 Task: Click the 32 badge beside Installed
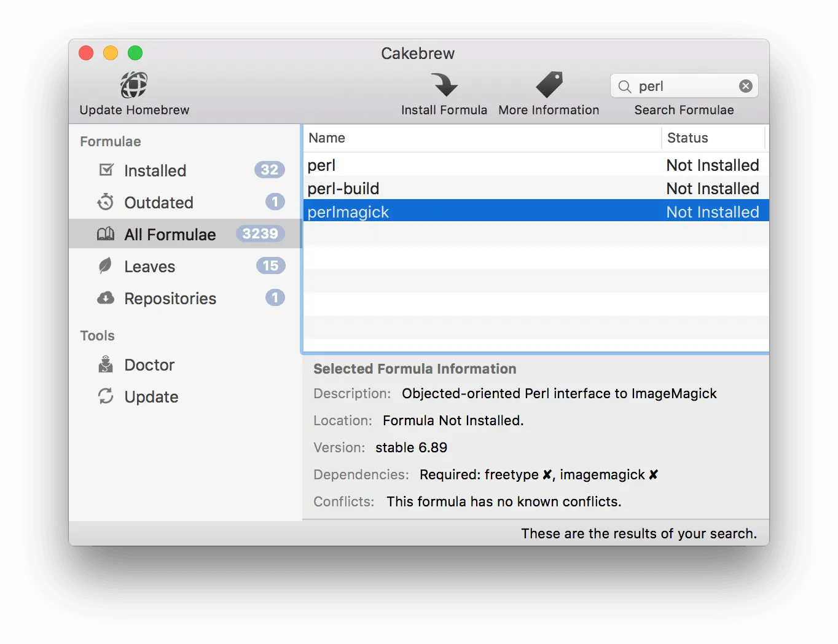(x=270, y=170)
